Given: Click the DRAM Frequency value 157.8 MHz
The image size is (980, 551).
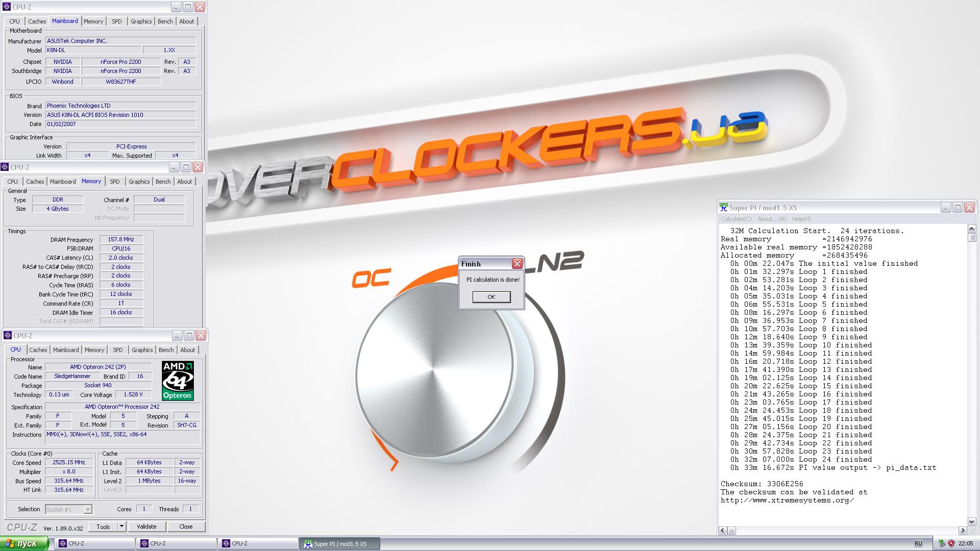Looking at the screenshot, I should [121, 239].
